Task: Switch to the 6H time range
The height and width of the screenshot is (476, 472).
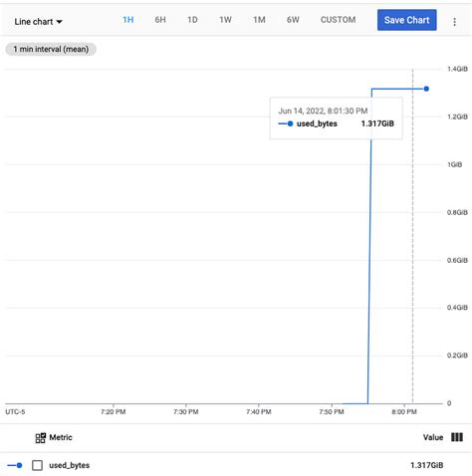Action: pos(160,20)
